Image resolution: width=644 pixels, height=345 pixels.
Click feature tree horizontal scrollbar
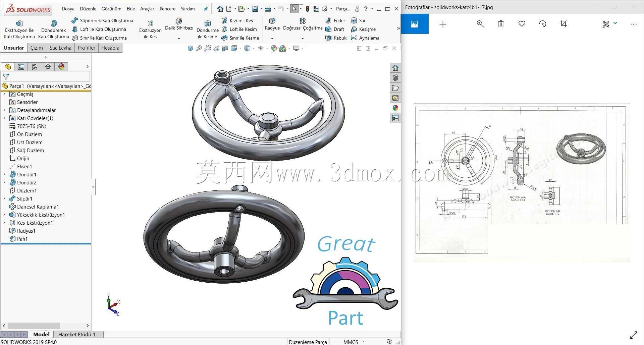click(x=34, y=326)
